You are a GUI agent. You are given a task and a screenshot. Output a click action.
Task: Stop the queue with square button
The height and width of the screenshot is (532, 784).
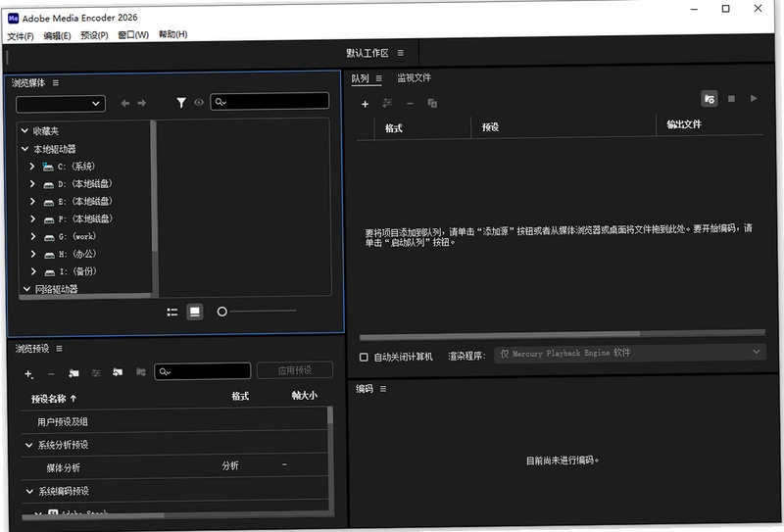(x=731, y=99)
